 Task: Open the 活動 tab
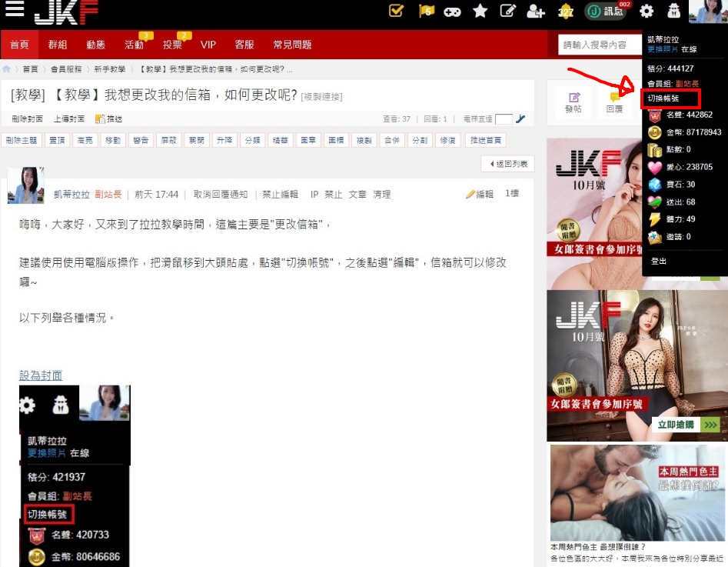click(x=134, y=45)
